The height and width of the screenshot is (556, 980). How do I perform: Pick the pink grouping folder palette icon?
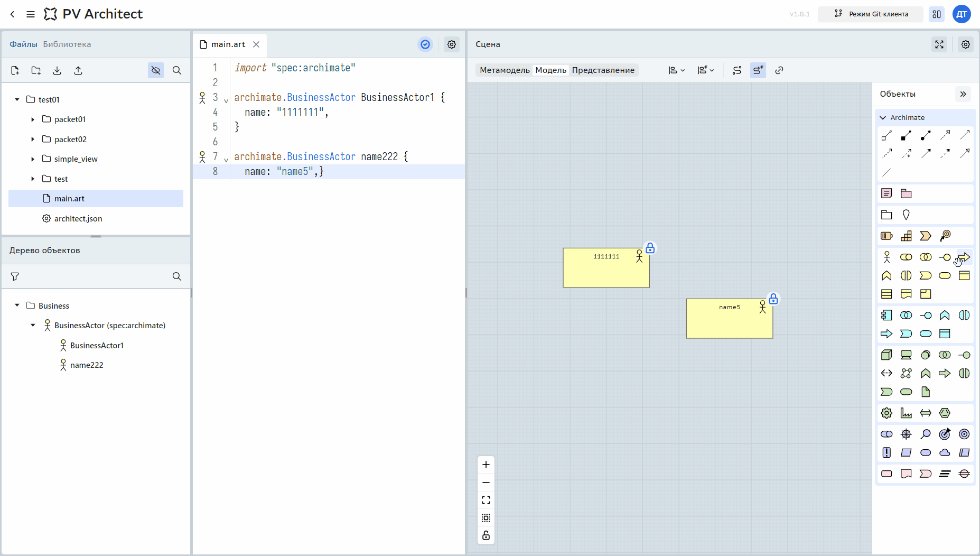coord(906,193)
